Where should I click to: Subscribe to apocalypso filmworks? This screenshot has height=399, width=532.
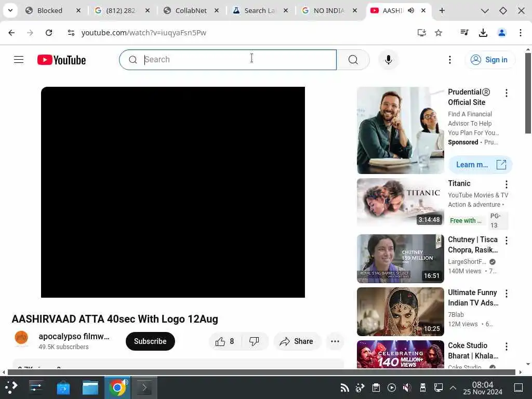(150, 341)
